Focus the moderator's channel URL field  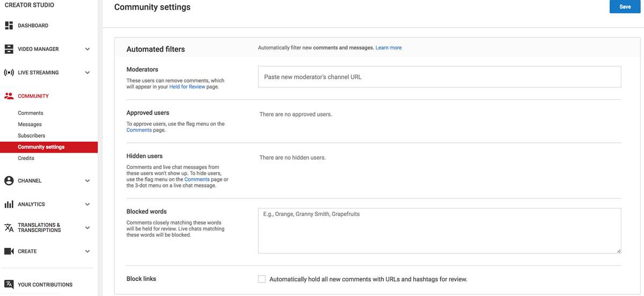coord(440,77)
